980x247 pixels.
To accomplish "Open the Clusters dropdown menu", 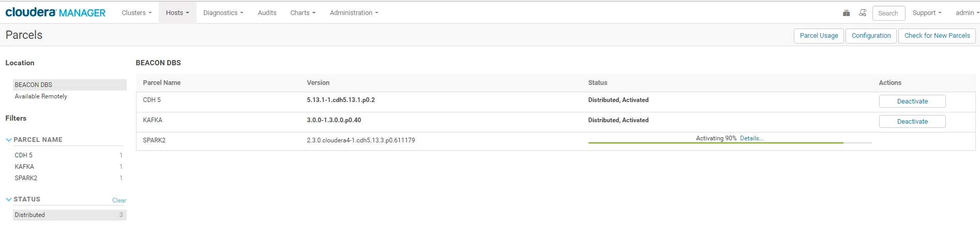I will pos(137,12).
